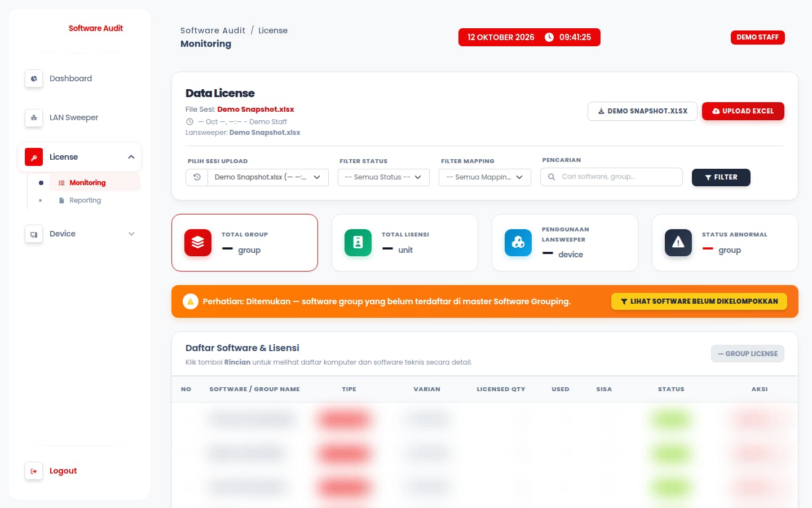Click the warning icon in the orange alert
The width and height of the screenshot is (812, 508).
tap(191, 301)
